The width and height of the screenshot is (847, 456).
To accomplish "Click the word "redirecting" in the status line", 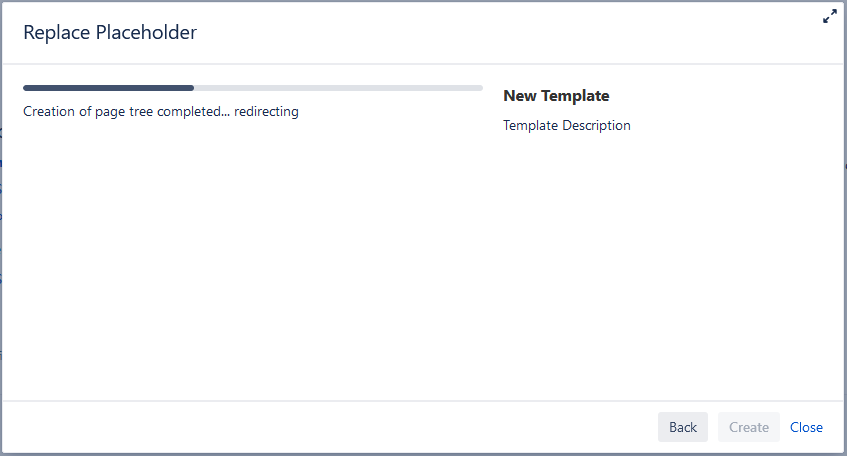I will point(266,111).
